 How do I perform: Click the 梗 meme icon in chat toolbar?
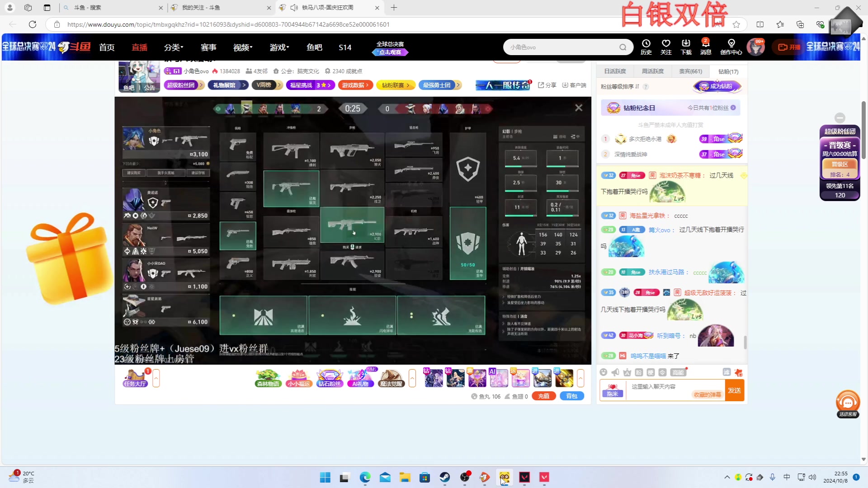[x=651, y=372]
